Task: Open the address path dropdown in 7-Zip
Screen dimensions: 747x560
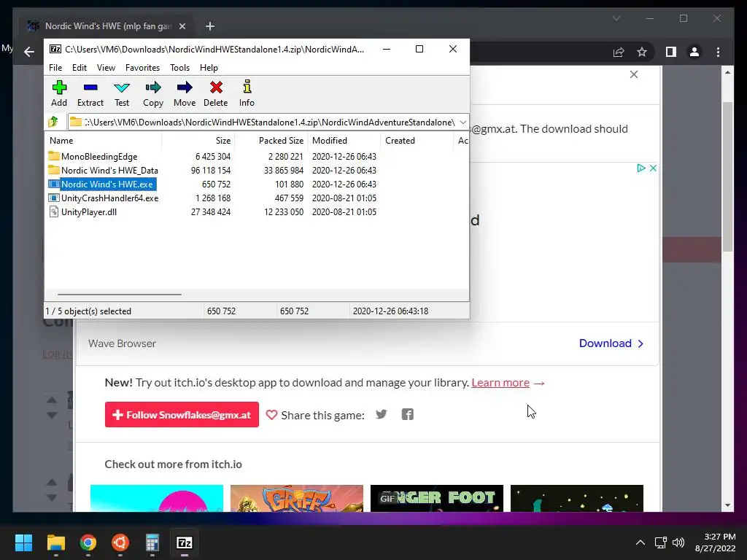Action: coord(462,122)
